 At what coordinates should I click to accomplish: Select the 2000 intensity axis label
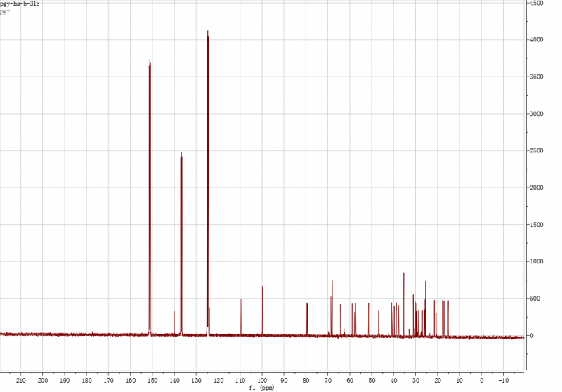pyautogui.click(x=537, y=188)
